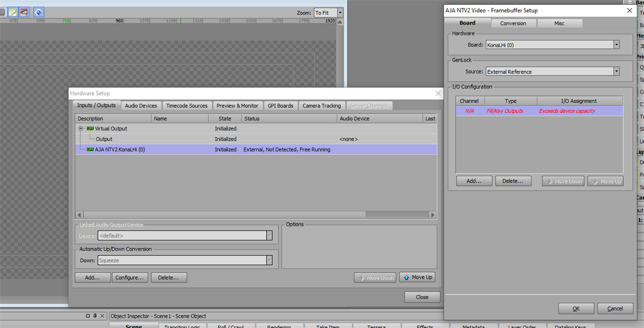This screenshot has height=328, width=644.
Task: Click the Status column header in Hardware Setup
Action: pyautogui.click(x=289, y=119)
